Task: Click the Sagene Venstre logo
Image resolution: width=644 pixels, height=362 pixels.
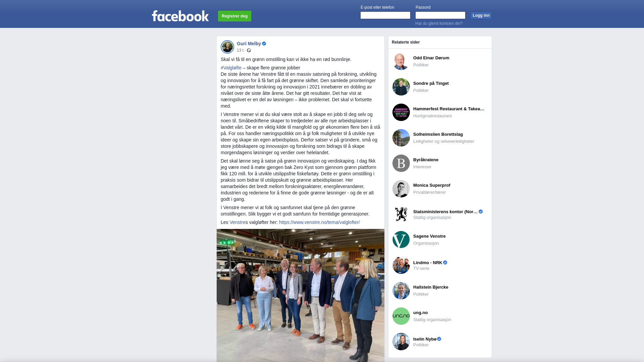Action: 401,240
